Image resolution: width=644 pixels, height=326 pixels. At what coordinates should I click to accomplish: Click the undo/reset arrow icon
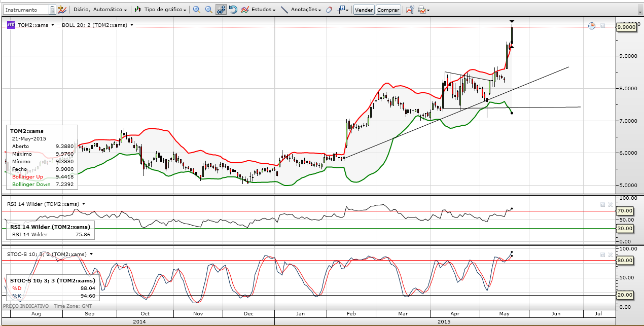233,10
